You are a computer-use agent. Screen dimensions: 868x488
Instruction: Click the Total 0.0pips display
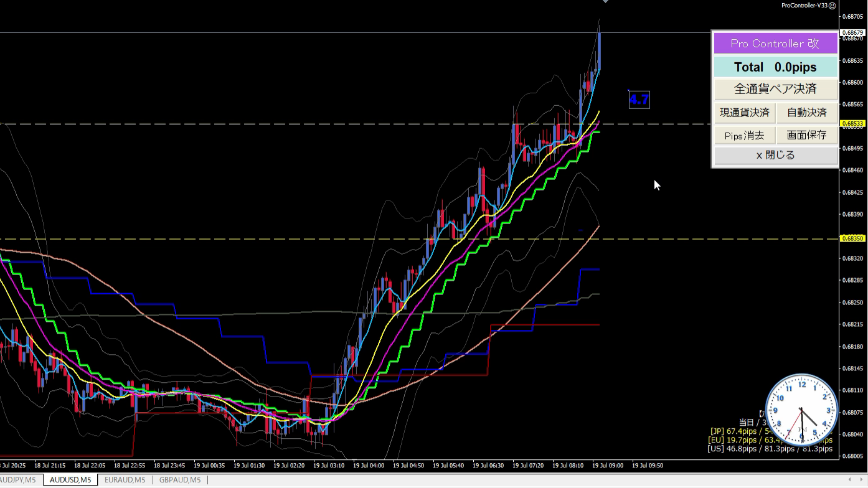[x=775, y=67]
